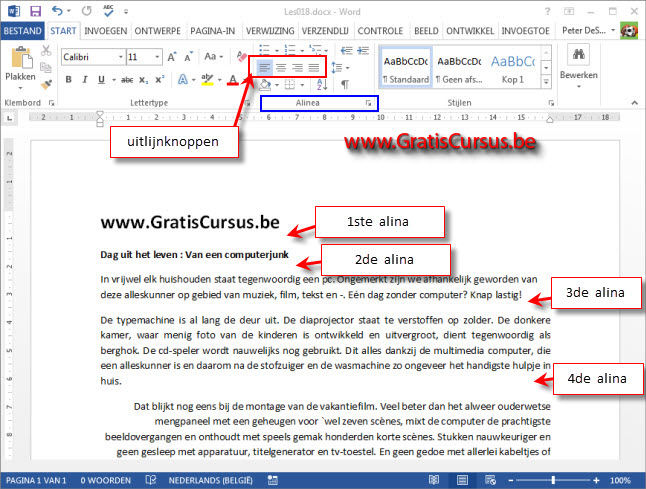Apply yellow text highlight color
The width and height of the screenshot is (646, 489).
click(207, 80)
